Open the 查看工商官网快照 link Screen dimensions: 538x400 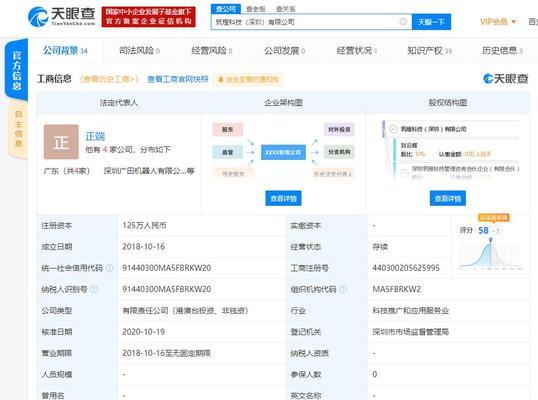click(x=178, y=79)
